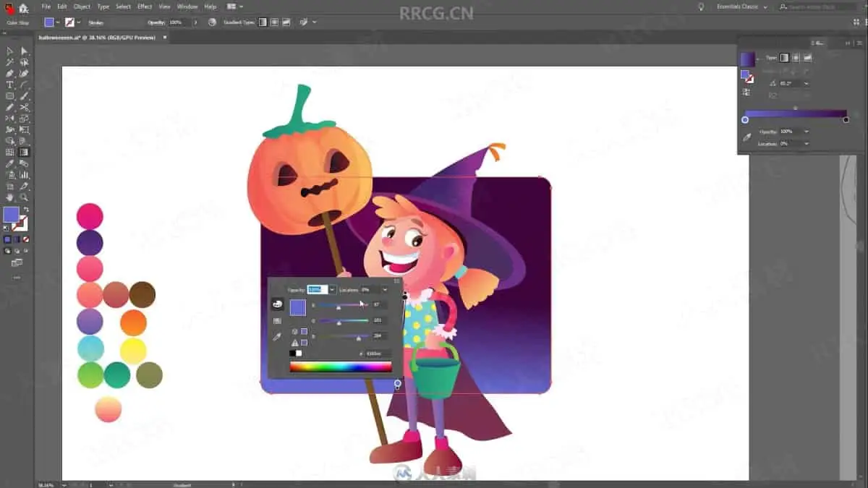Viewport: 868px width, 488px height.
Task: Select the Magic Wand tool
Action: click(x=10, y=63)
